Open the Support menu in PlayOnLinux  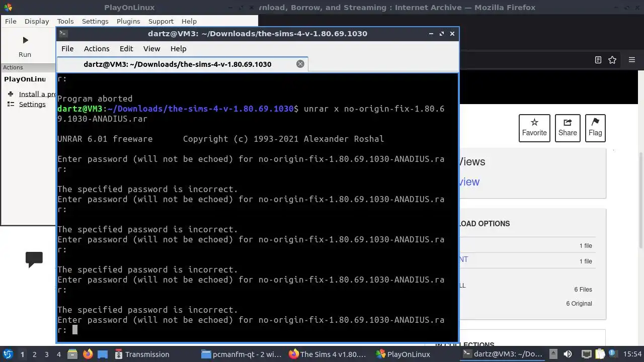tap(161, 21)
